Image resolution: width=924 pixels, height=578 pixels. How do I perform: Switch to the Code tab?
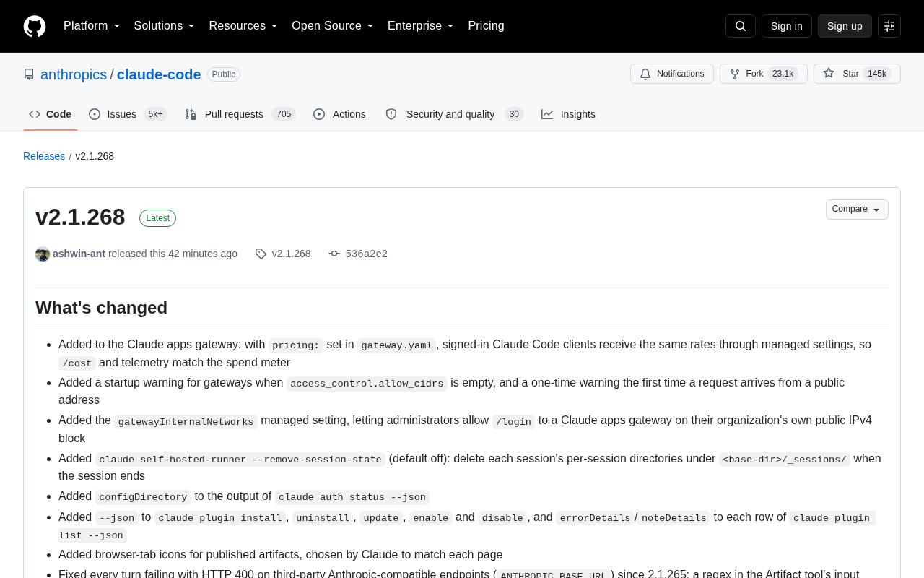51,114
